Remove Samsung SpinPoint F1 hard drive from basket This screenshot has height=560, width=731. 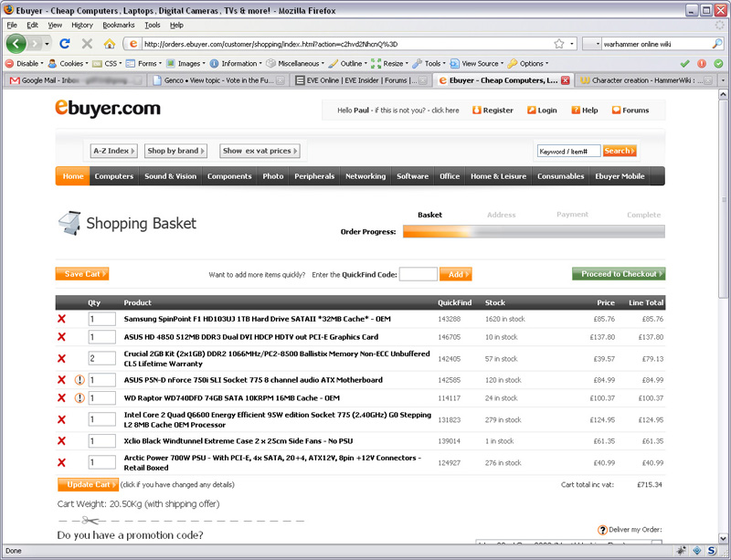[x=61, y=319]
